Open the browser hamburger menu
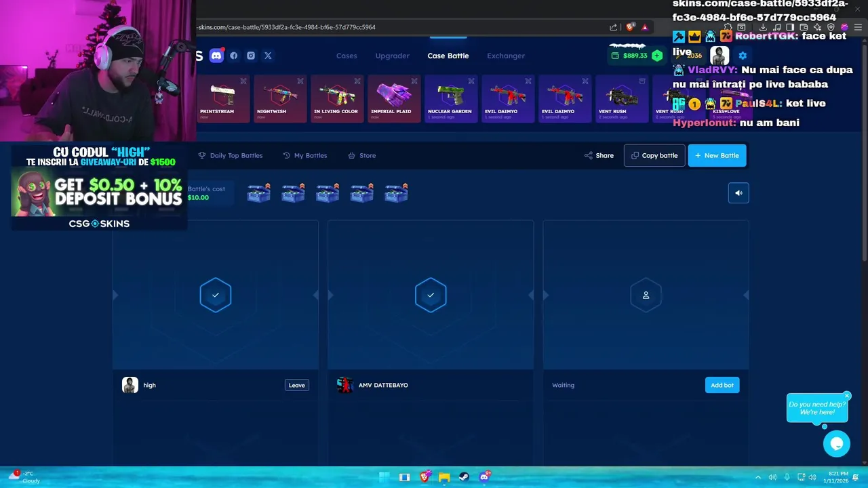868x488 pixels. (x=858, y=27)
